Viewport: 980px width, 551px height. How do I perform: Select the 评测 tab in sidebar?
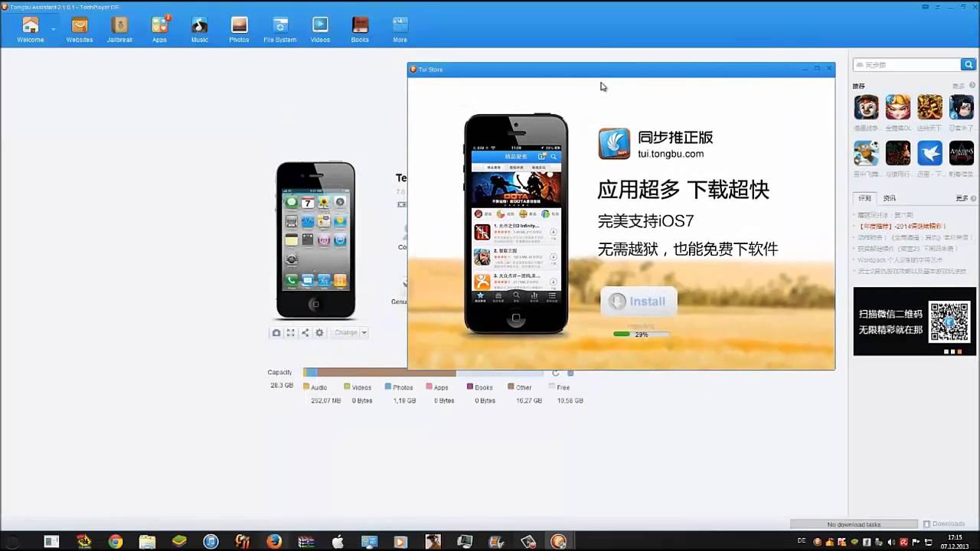pyautogui.click(x=864, y=198)
